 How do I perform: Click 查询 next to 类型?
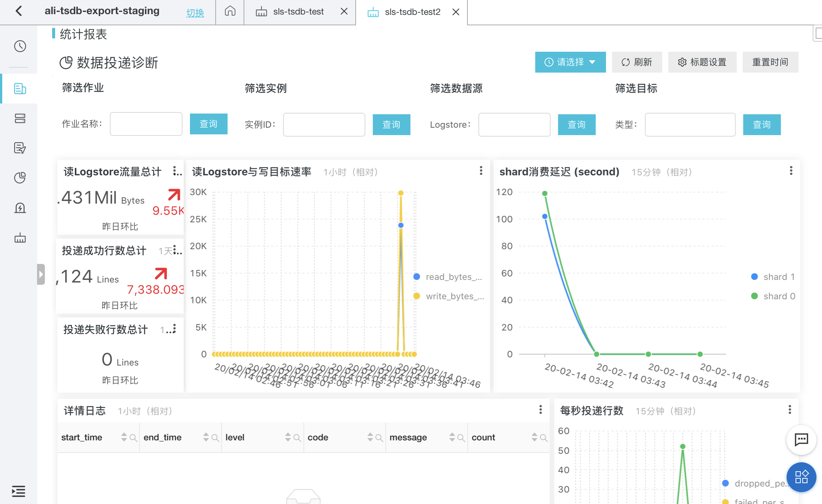(x=762, y=125)
